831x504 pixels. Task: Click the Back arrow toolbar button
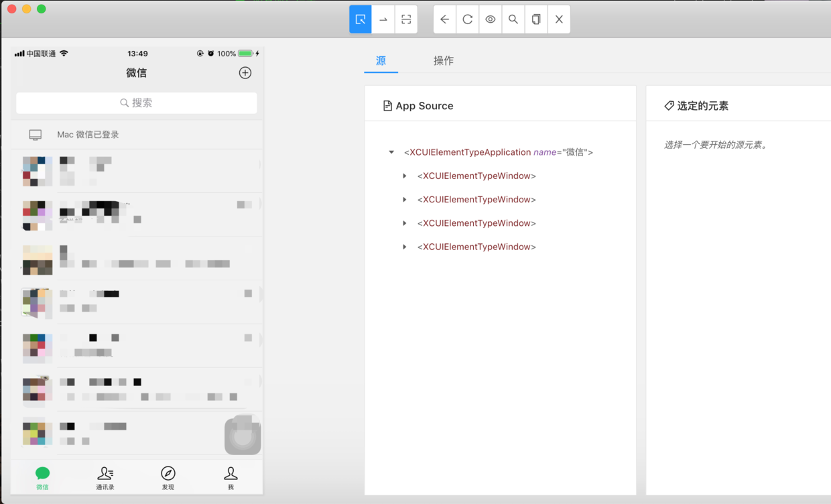point(445,19)
